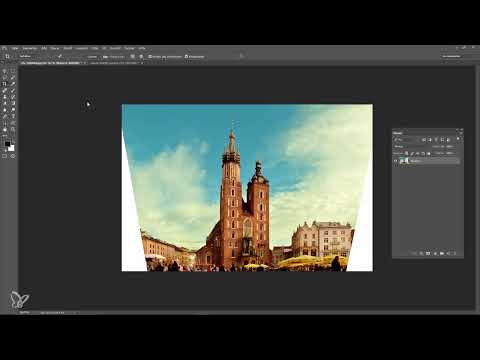Toggle visibility of the layer
480x360 pixels.
(x=395, y=161)
